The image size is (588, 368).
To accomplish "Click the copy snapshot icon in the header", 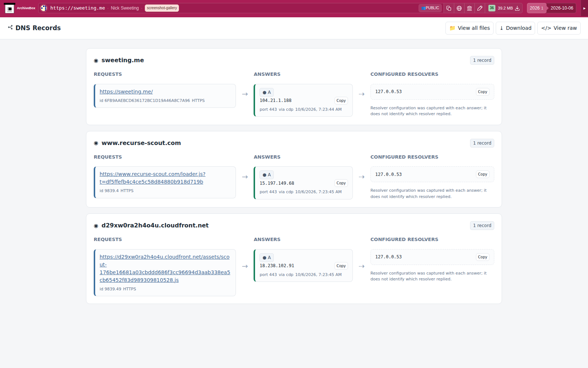I will [449, 8].
